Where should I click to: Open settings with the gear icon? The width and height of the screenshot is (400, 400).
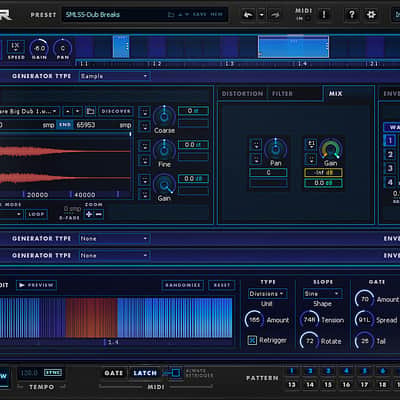tap(371, 14)
